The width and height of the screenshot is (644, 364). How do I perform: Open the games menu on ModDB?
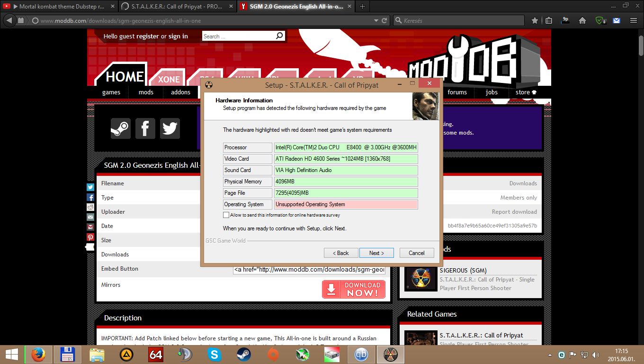point(111,92)
